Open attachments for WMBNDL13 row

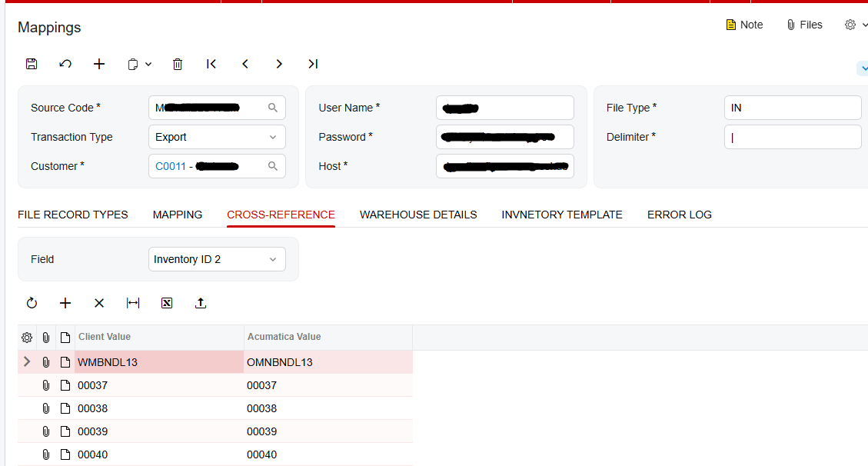click(46, 362)
